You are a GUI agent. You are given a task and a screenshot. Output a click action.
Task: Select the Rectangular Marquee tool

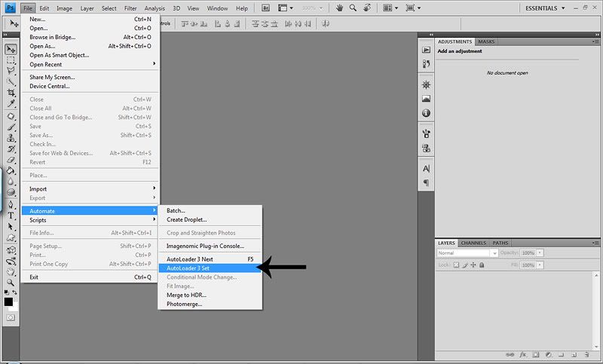(11, 60)
